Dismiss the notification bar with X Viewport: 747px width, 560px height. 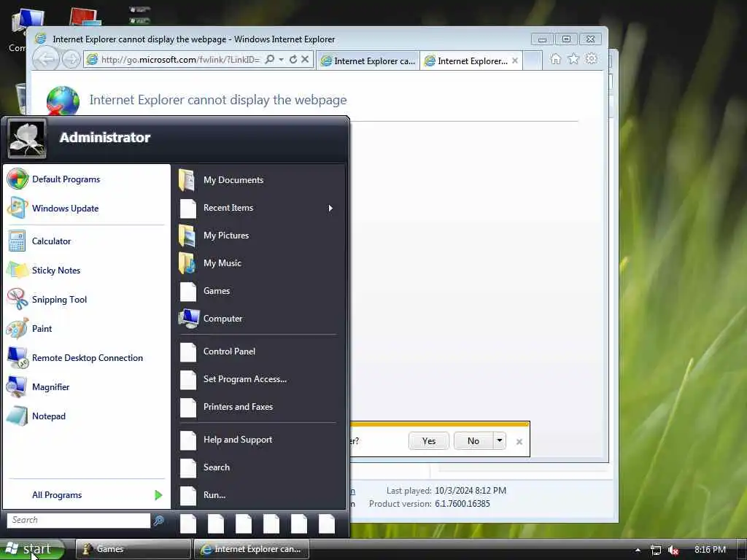[x=519, y=442]
